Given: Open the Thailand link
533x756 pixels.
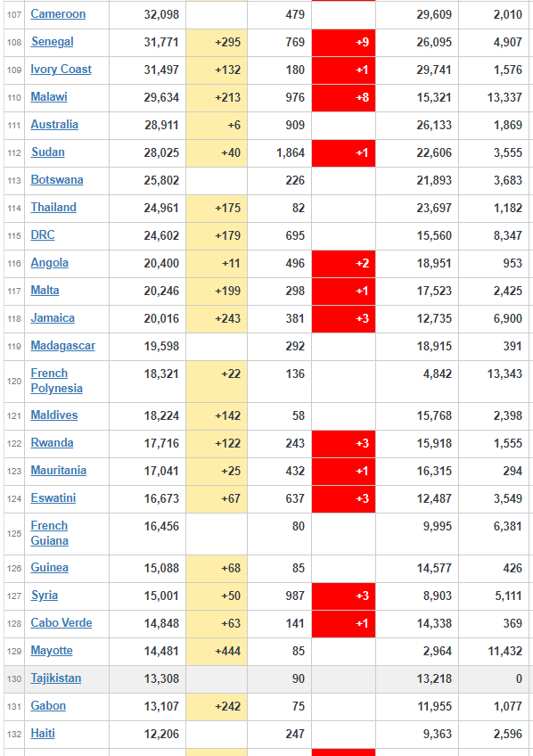Looking at the screenshot, I should tap(53, 208).
